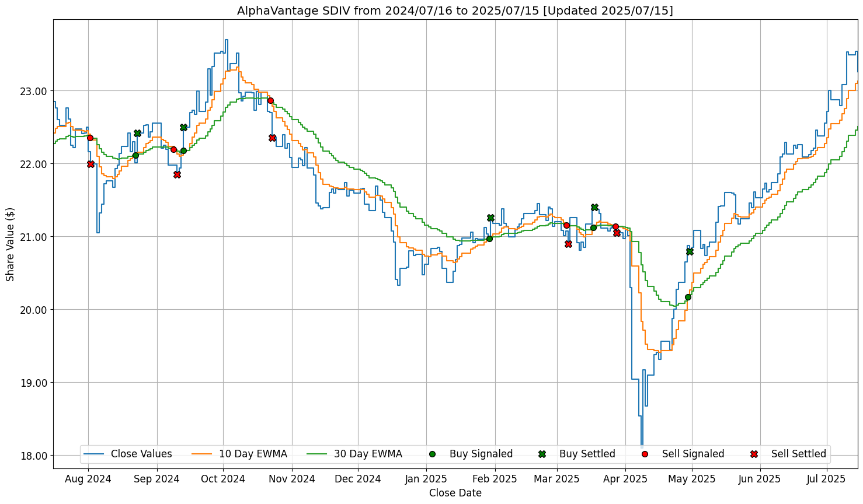Viewport: 863px width, 504px height.
Task: Click the green Buy Settled X in late August 2024
Action: (x=137, y=133)
